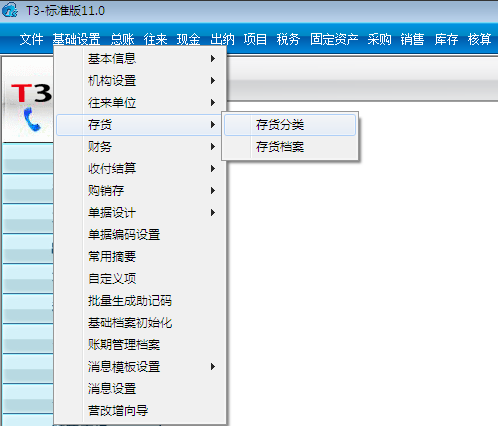Open the 库存 menu in menu bar
Screen dimensions: 498x426
click(446, 39)
